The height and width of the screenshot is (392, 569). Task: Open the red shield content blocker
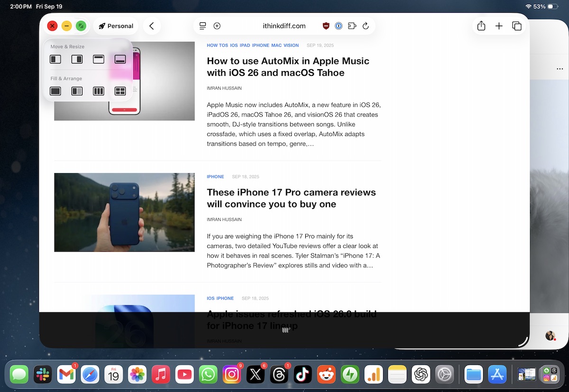[326, 26]
